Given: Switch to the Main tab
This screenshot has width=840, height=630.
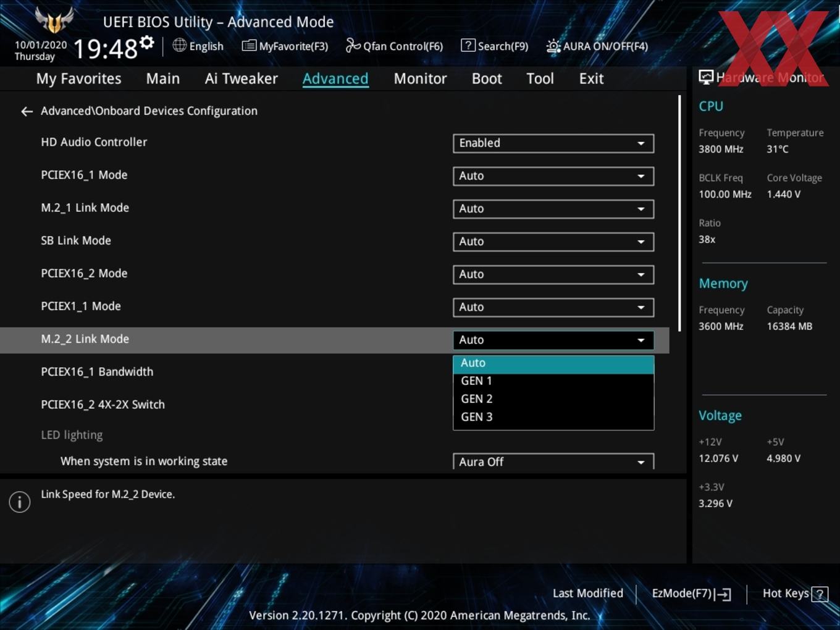Looking at the screenshot, I should tap(163, 78).
